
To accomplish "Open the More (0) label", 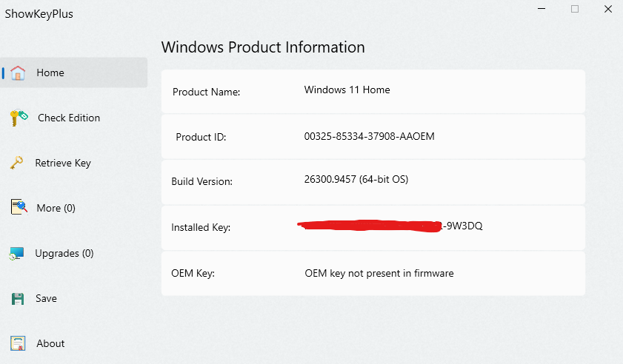I will [56, 208].
